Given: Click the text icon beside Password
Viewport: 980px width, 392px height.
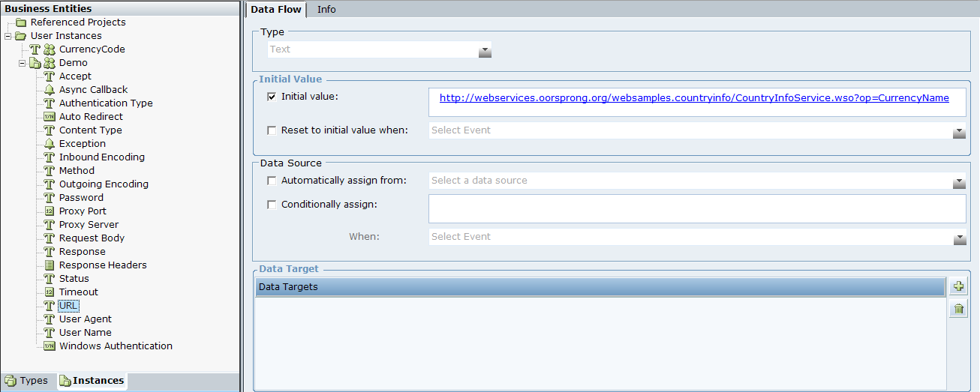Looking at the screenshot, I should click(x=50, y=198).
